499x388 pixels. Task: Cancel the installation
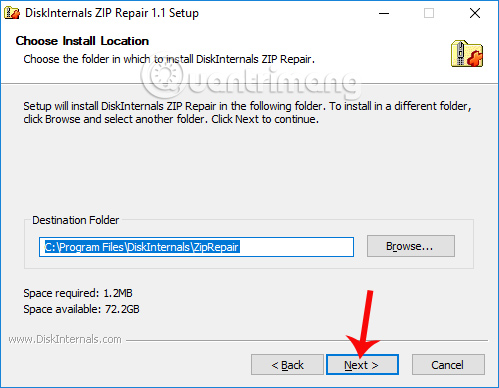click(x=448, y=365)
